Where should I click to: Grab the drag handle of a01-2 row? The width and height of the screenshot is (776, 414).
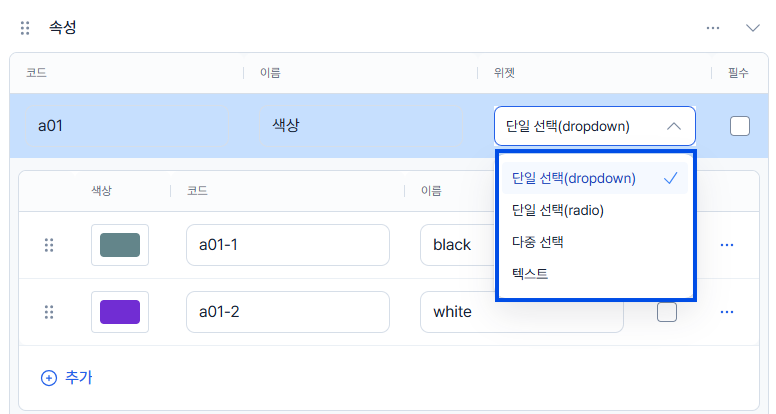[49, 312]
